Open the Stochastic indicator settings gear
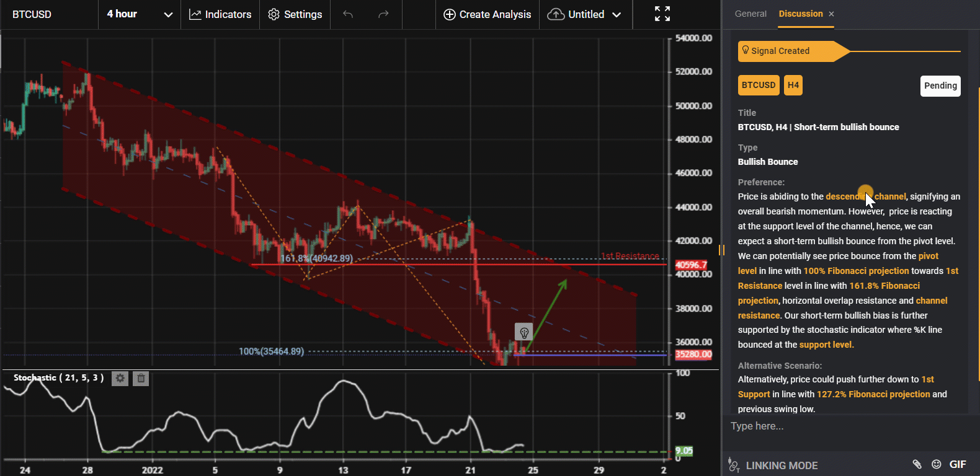980x476 pixels. 120,378
